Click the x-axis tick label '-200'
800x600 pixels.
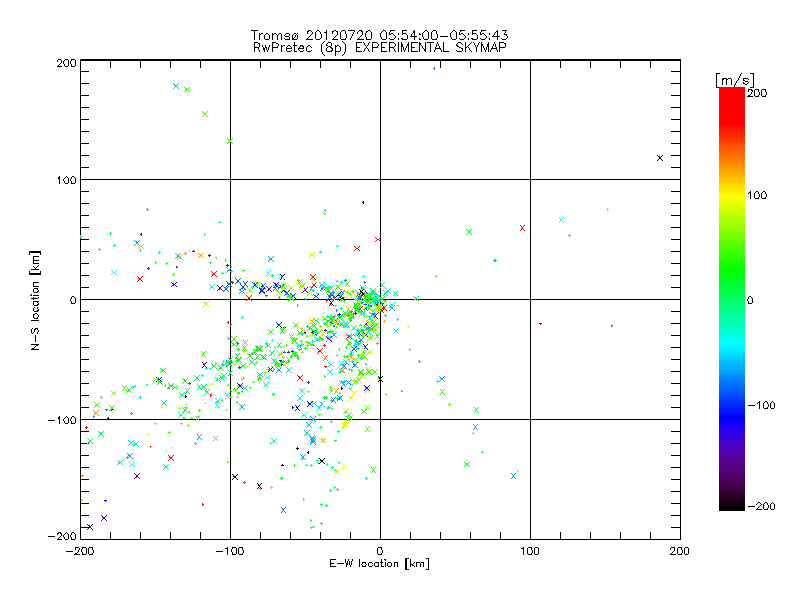(x=80, y=551)
